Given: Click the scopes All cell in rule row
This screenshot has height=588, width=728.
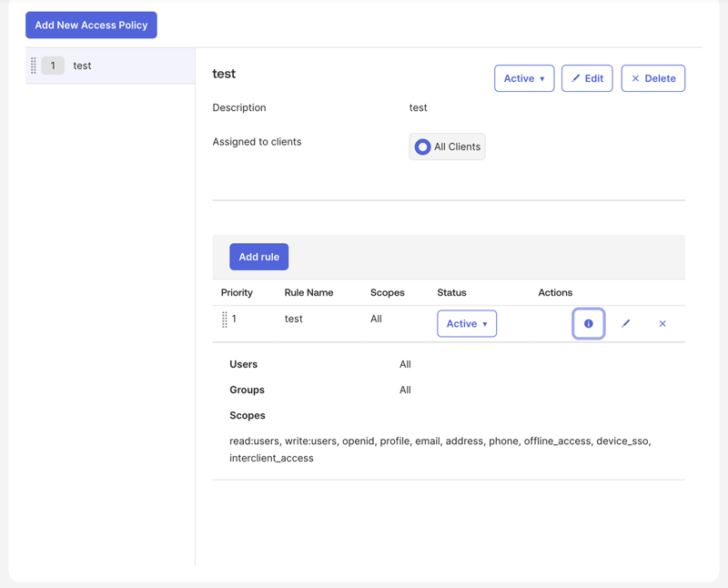Looking at the screenshot, I should (x=376, y=319).
